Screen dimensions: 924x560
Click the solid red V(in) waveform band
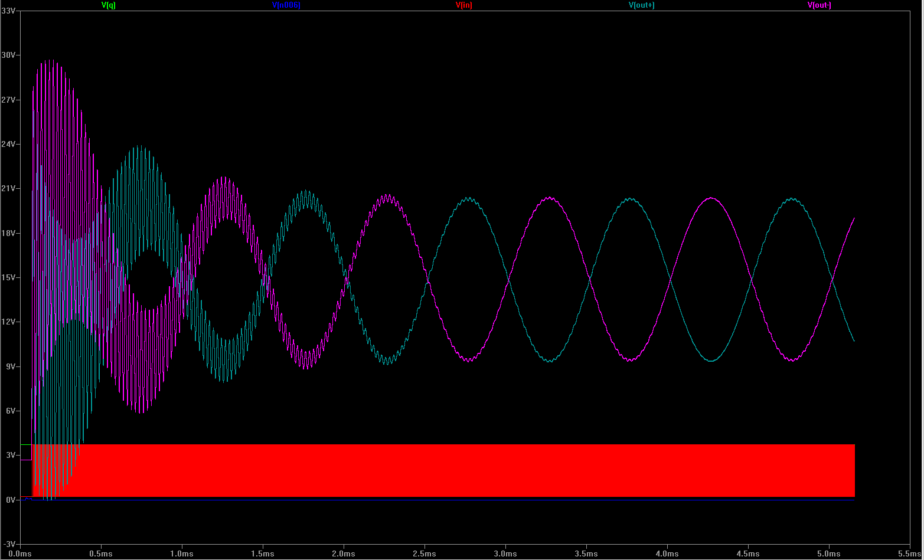pyautogui.click(x=443, y=470)
